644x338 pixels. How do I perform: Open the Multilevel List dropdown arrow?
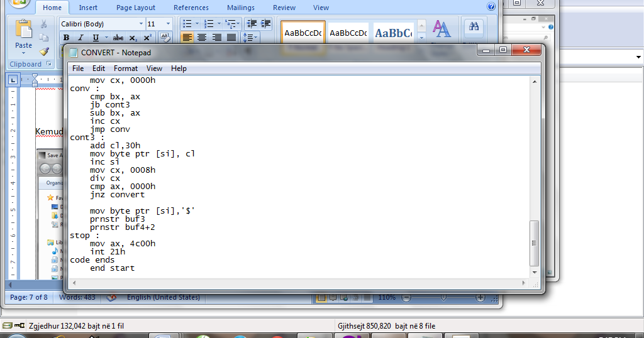[x=238, y=24]
